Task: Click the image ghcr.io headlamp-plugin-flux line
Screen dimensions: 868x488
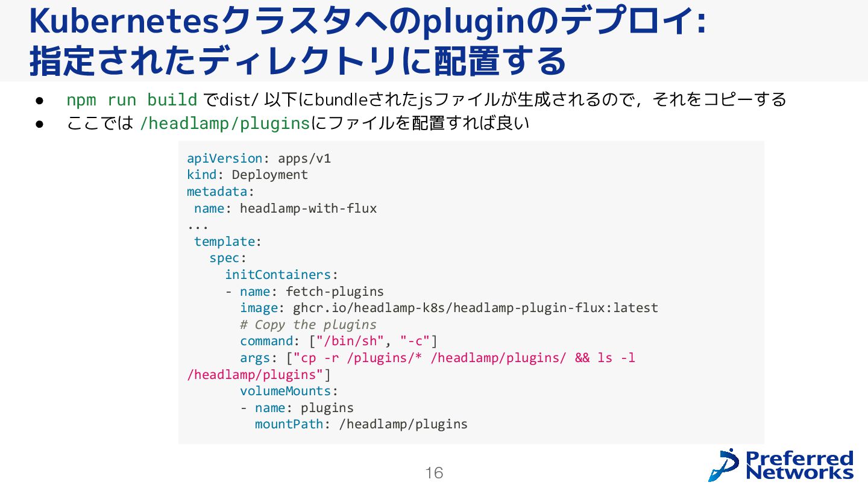Action: [x=449, y=308]
